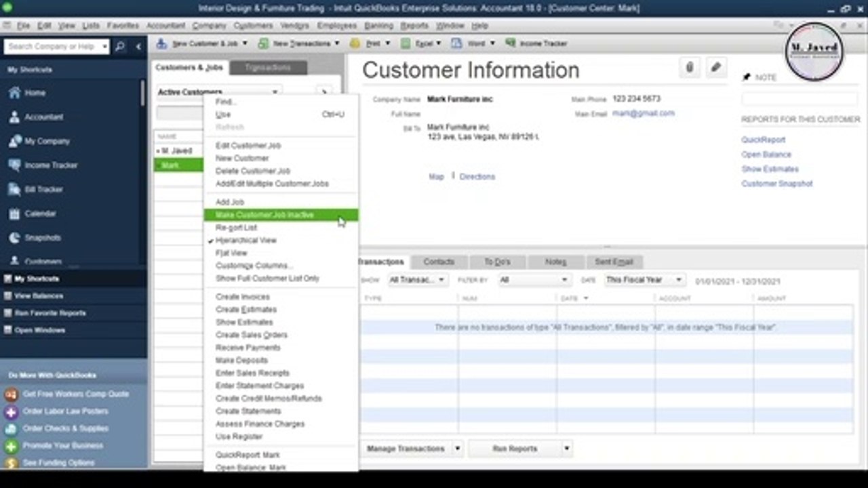This screenshot has width=868, height=488.
Task: Open Snapshots shortcut
Action: click(42, 238)
